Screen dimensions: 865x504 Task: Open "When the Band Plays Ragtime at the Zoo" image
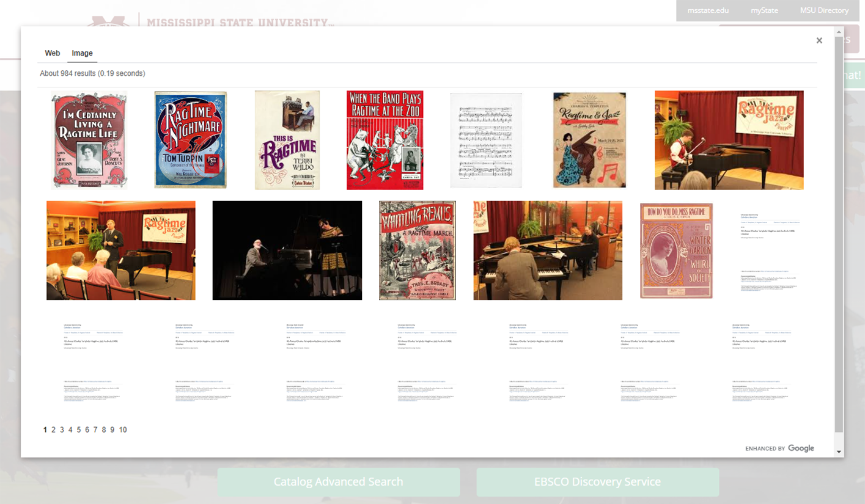point(385,141)
